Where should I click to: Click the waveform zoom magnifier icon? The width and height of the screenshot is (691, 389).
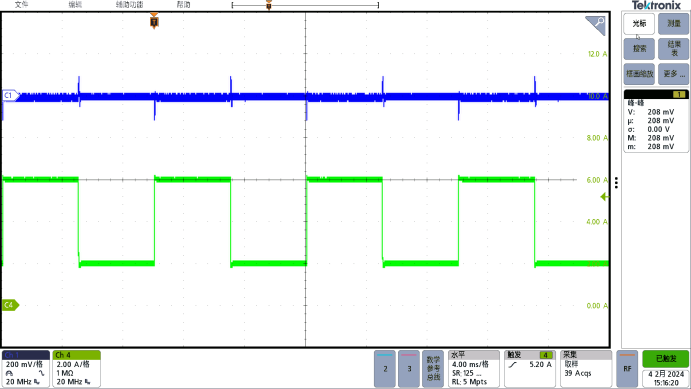click(x=596, y=25)
